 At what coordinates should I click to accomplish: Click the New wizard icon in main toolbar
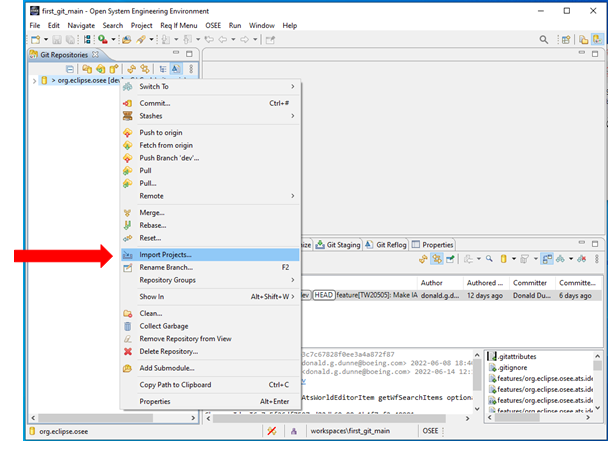[x=36, y=40]
